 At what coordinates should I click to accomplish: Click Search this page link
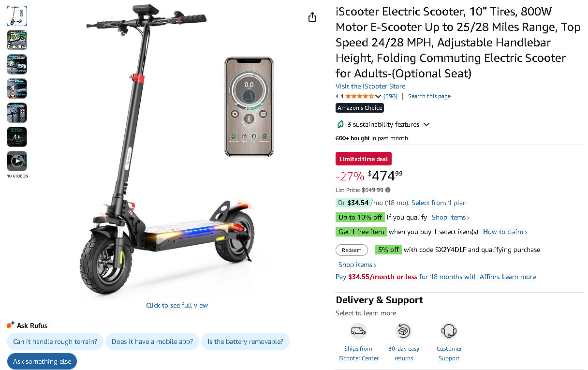point(429,96)
